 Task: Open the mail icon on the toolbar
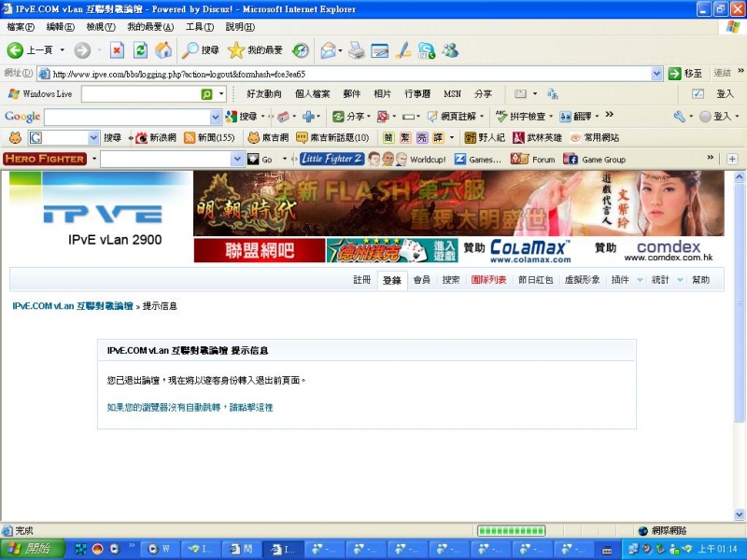click(327, 50)
